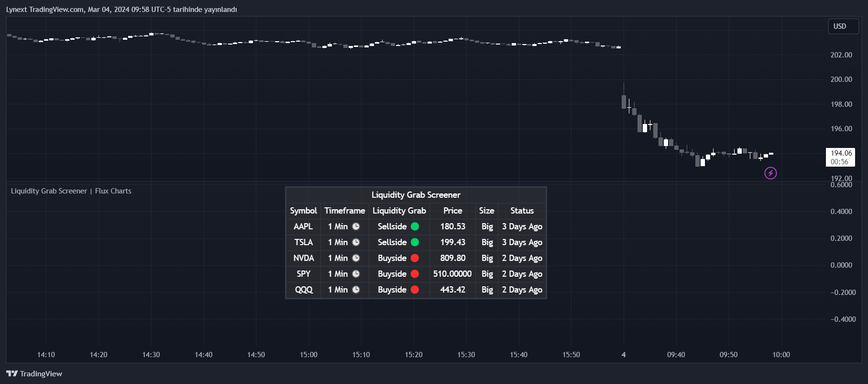
Task: Click the TradingView logo at bottom
Action: 34,373
